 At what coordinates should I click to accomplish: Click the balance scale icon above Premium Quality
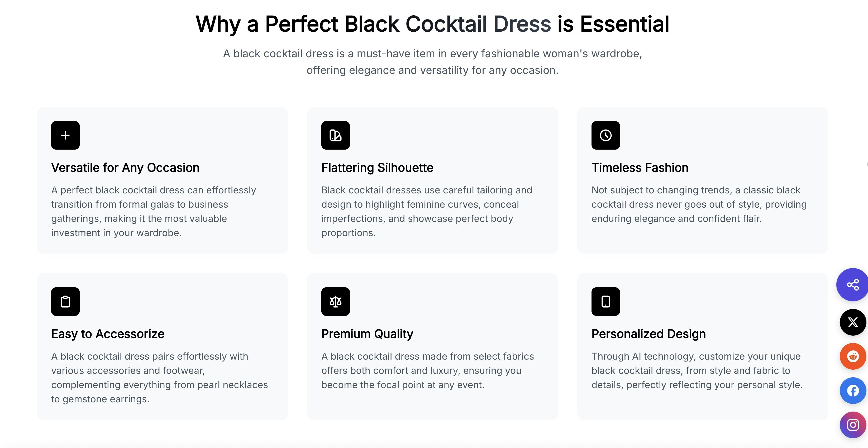tap(335, 301)
